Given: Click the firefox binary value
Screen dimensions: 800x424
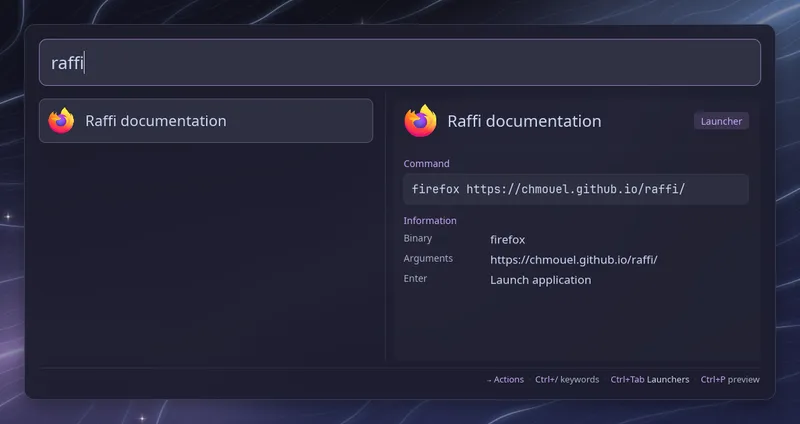Looking at the screenshot, I should (507, 240).
